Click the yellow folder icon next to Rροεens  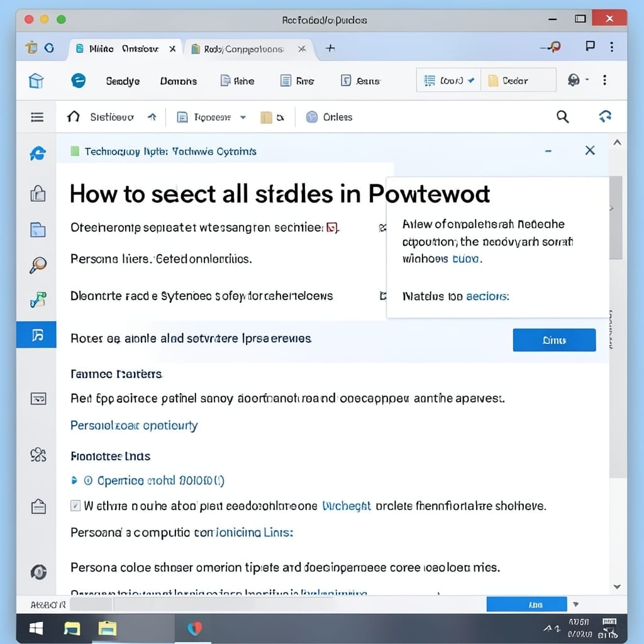point(266,118)
